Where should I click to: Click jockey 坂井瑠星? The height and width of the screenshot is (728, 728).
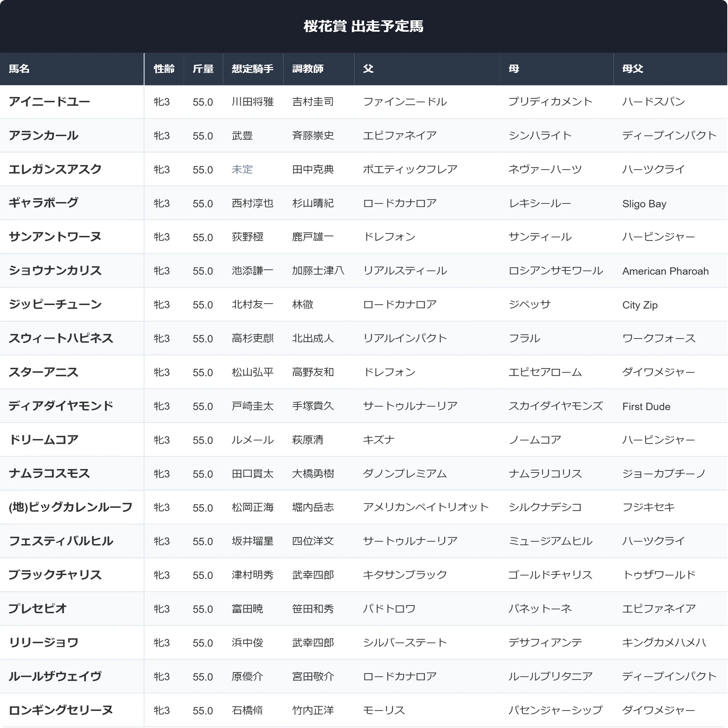(253, 541)
